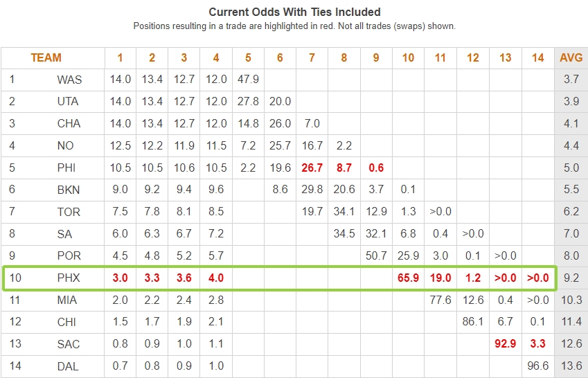Click the 13.6 average for DAL
The width and height of the screenshot is (588, 378).
[571, 366]
